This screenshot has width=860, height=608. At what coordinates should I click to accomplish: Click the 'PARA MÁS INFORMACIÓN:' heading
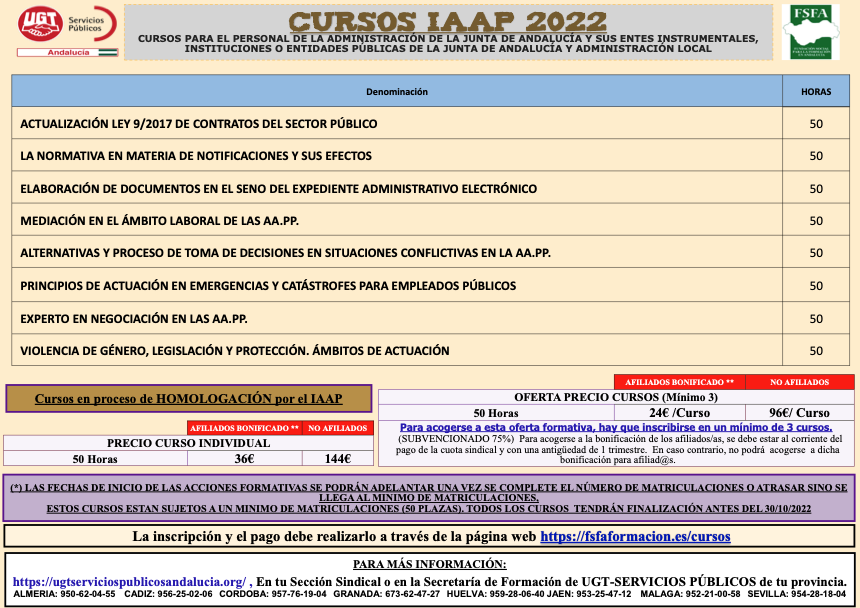click(429, 564)
